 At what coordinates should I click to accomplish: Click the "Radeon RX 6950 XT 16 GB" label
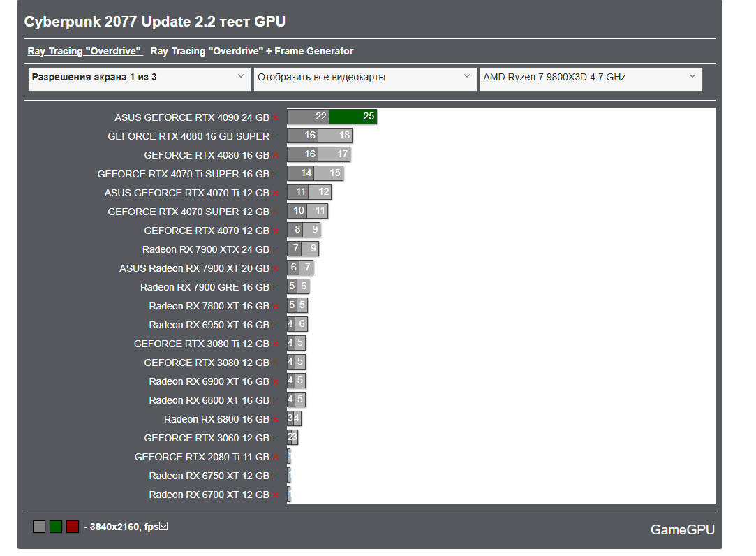click(x=209, y=325)
